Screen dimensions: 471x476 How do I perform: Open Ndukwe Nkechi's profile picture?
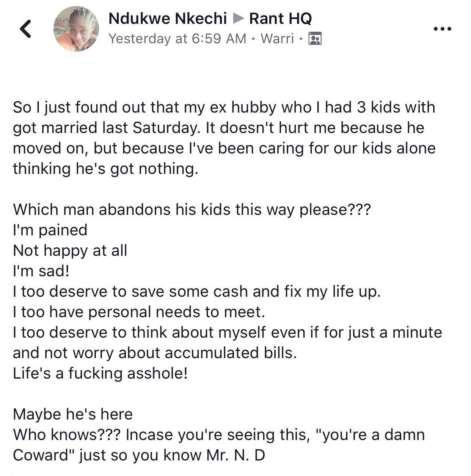pos(77,29)
